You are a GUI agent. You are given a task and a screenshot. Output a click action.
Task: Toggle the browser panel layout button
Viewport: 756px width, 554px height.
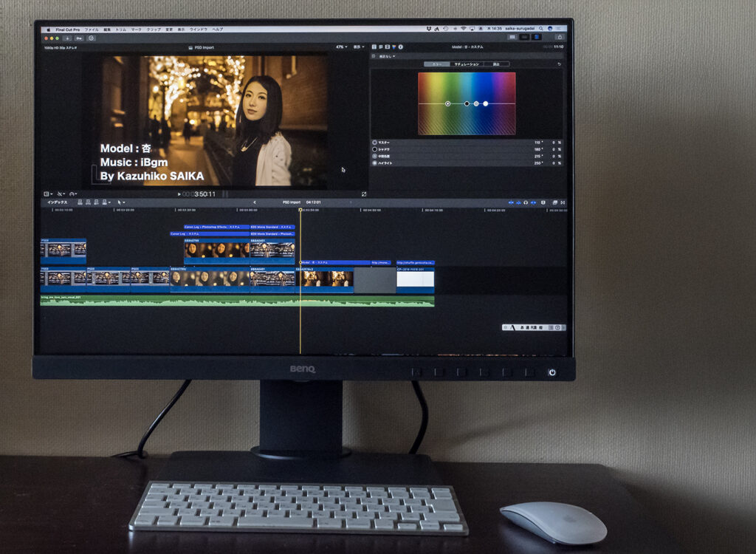[512, 37]
